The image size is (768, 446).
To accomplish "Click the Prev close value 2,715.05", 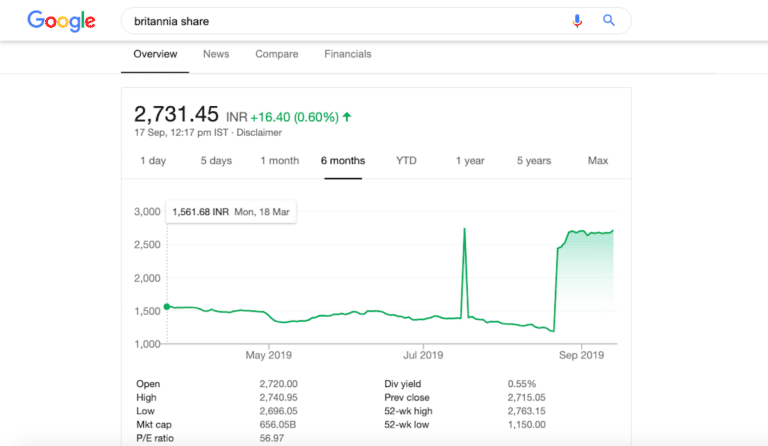I will point(527,398).
